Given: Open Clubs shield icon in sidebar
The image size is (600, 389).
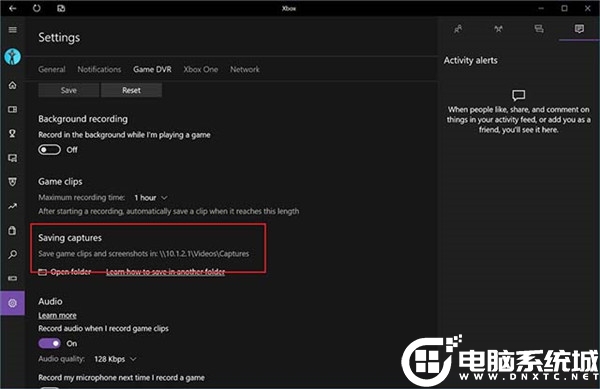Looking at the screenshot, I should point(13,182).
